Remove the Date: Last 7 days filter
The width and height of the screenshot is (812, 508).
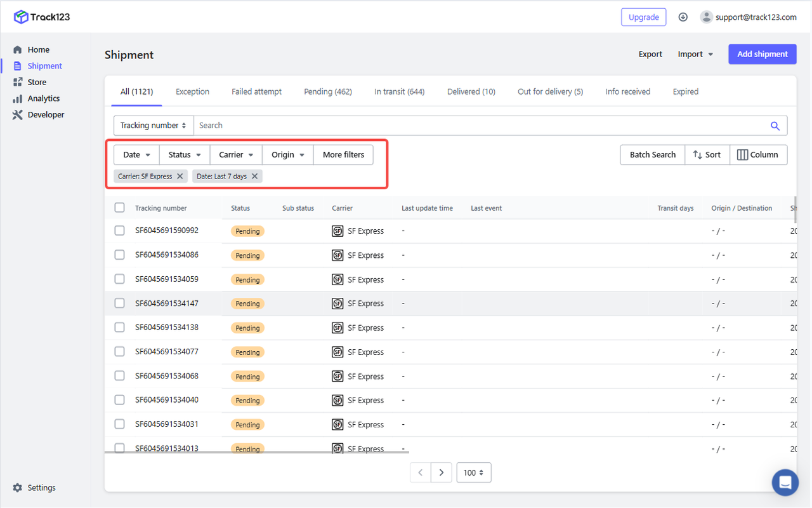[254, 177]
